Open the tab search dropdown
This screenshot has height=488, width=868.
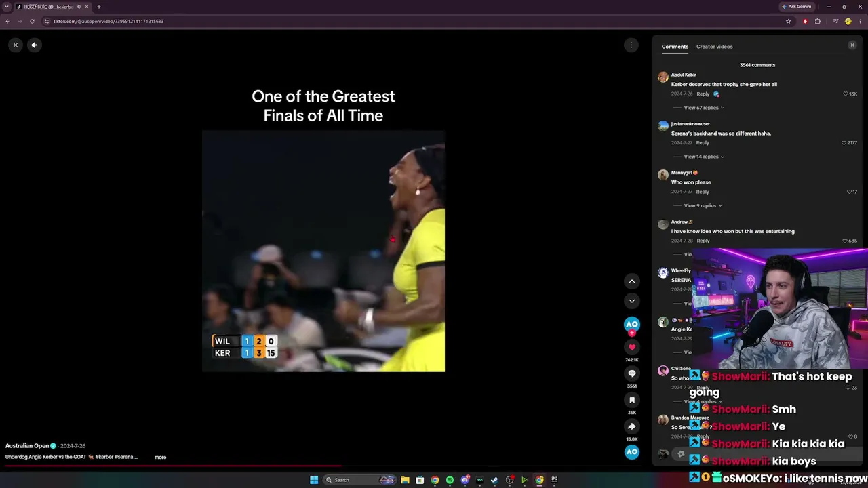pyautogui.click(x=7, y=7)
